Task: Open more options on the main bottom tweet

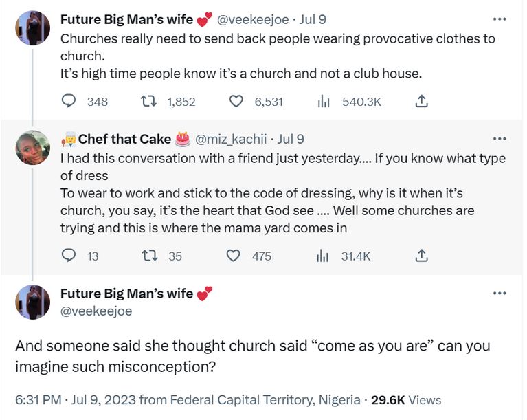Action: 500,294
